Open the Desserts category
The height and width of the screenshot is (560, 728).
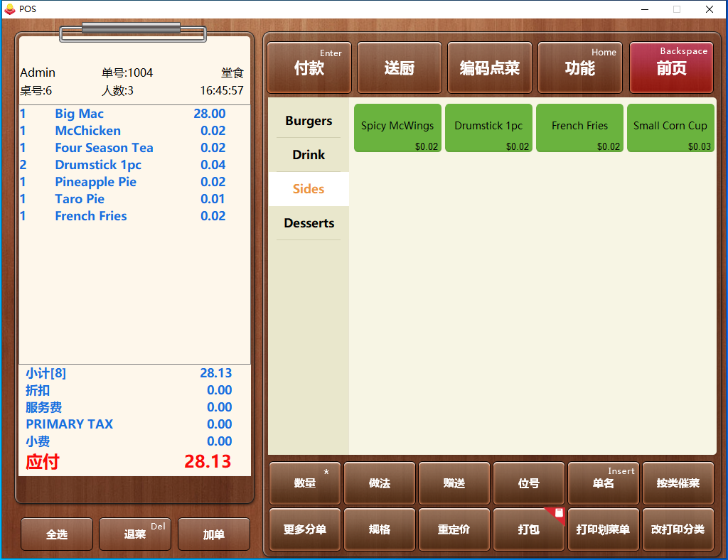pyautogui.click(x=309, y=223)
